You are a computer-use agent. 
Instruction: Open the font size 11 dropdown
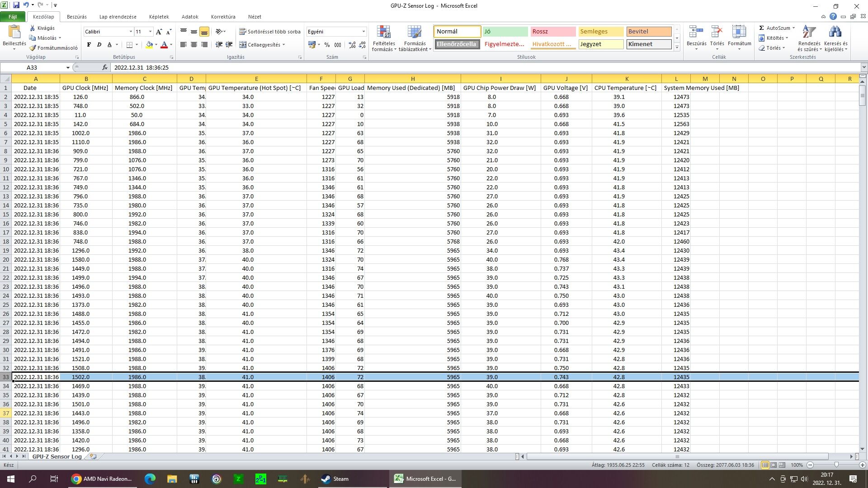(x=150, y=32)
